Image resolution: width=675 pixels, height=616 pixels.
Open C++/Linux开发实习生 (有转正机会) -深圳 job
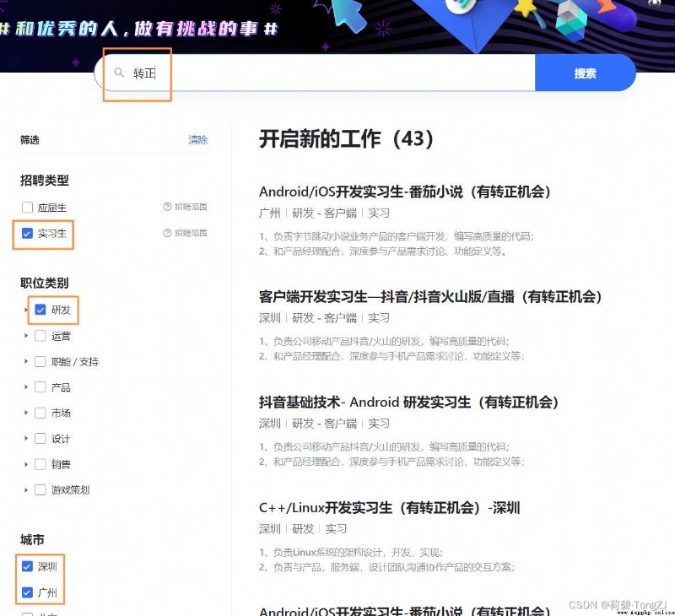coord(390,508)
